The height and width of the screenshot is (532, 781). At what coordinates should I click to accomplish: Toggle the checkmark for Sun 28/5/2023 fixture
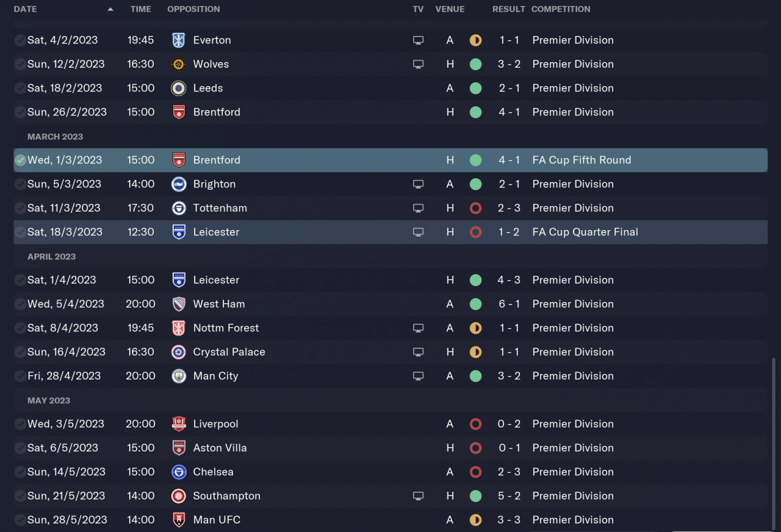point(20,520)
